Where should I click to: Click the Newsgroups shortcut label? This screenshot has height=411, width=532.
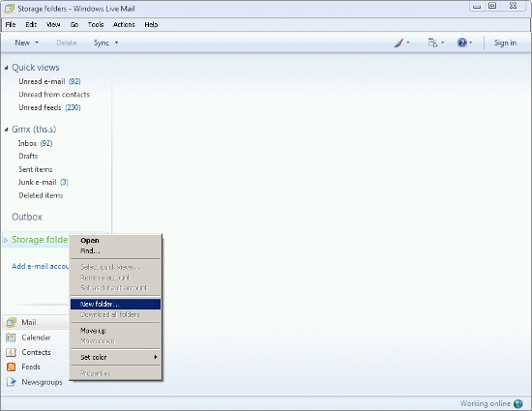tap(42, 382)
